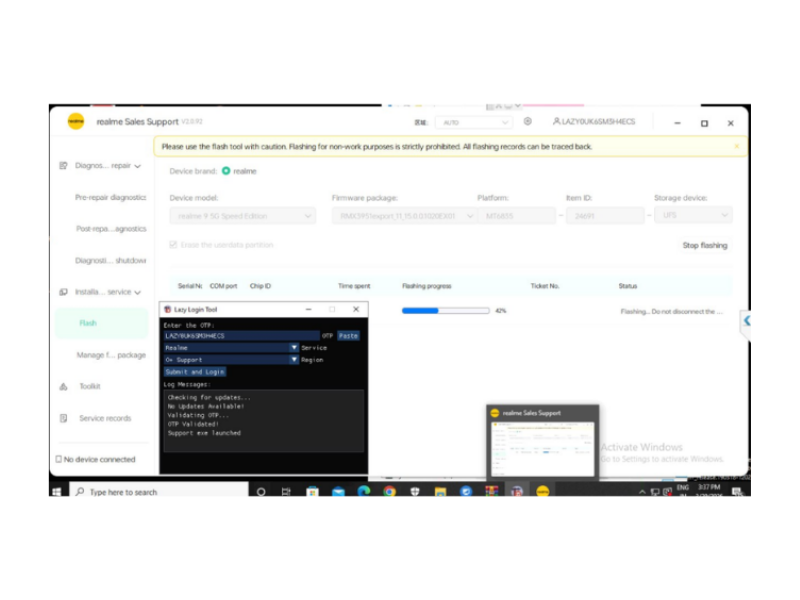The width and height of the screenshot is (800, 600).
Task: Open Toolkit in the sidebar
Action: (90, 386)
